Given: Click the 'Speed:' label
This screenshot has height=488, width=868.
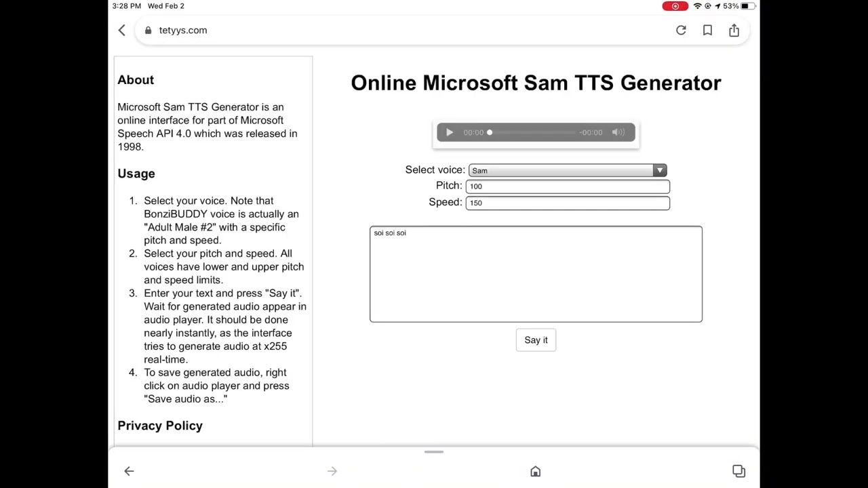Looking at the screenshot, I should [445, 202].
